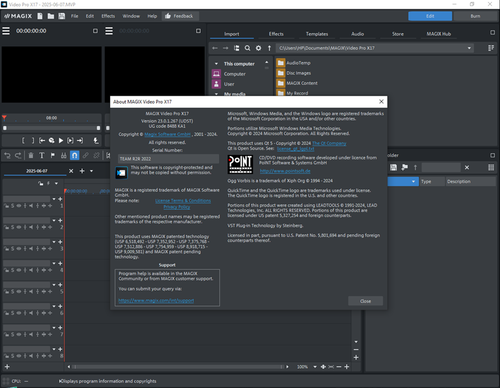Image resolution: width=500 pixels, height=388 pixels.
Task: Open the search magnifier in Import panel
Action: pos(247,48)
